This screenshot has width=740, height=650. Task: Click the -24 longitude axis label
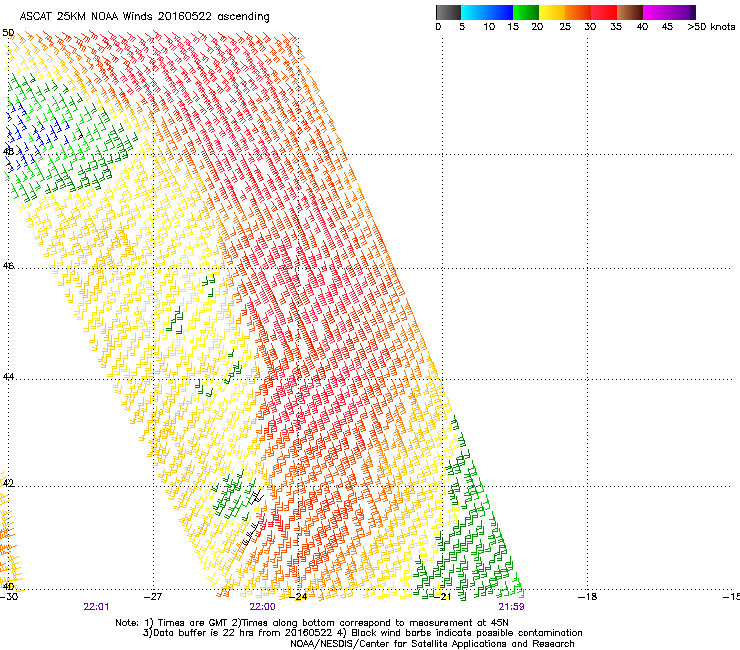[x=298, y=597]
